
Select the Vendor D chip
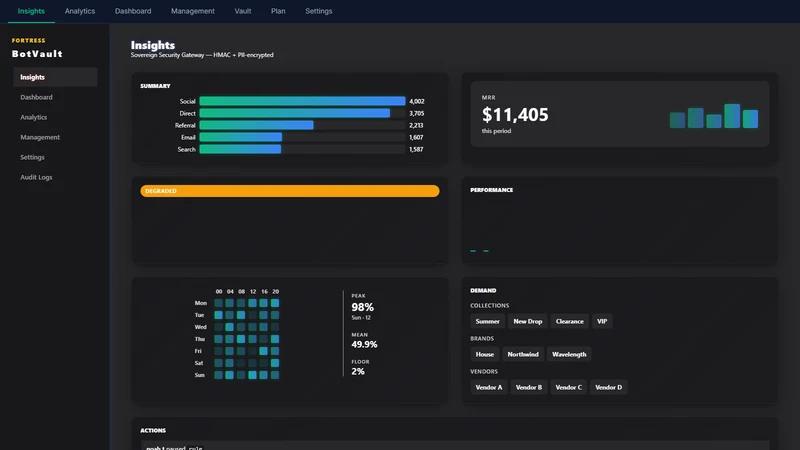click(x=609, y=387)
